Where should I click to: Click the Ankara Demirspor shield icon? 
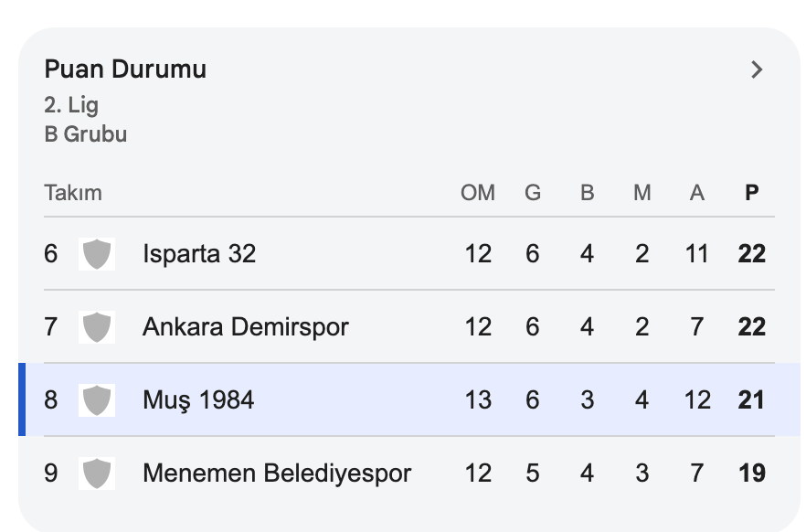point(97,327)
